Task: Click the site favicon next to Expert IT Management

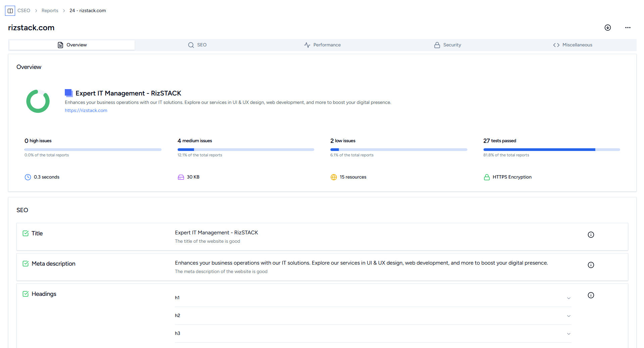Action: coord(68,93)
